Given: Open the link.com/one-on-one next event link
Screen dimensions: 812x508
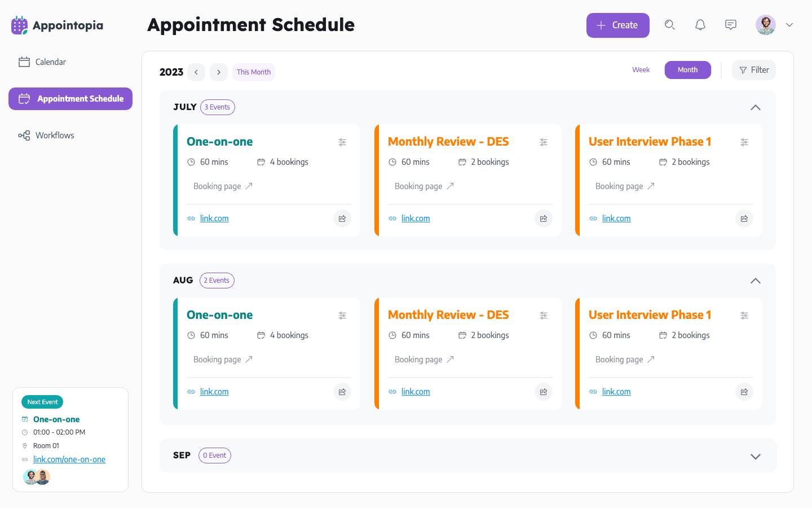Looking at the screenshot, I should tap(69, 459).
